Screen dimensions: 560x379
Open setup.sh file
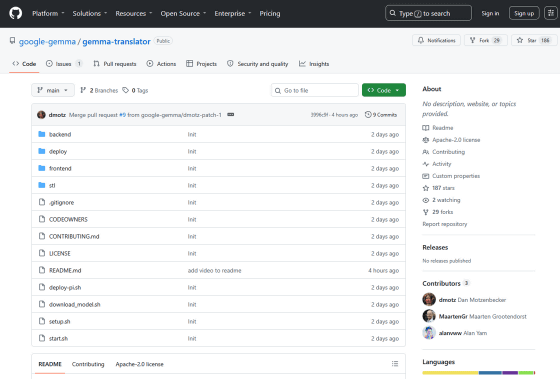click(x=60, y=321)
